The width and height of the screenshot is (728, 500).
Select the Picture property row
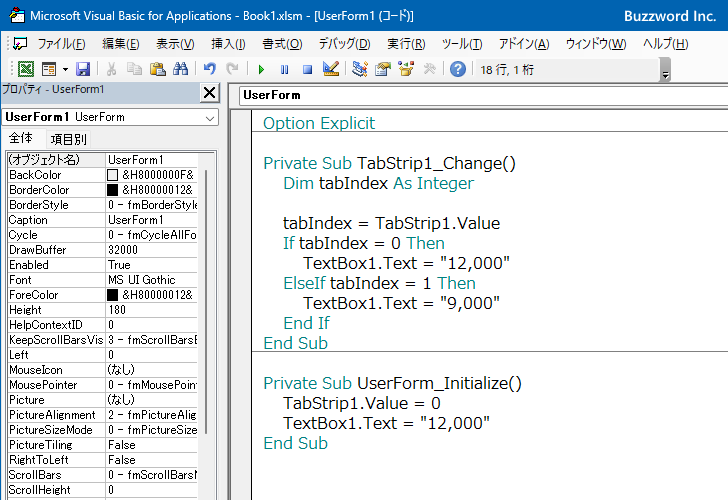[x=103, y=400]
